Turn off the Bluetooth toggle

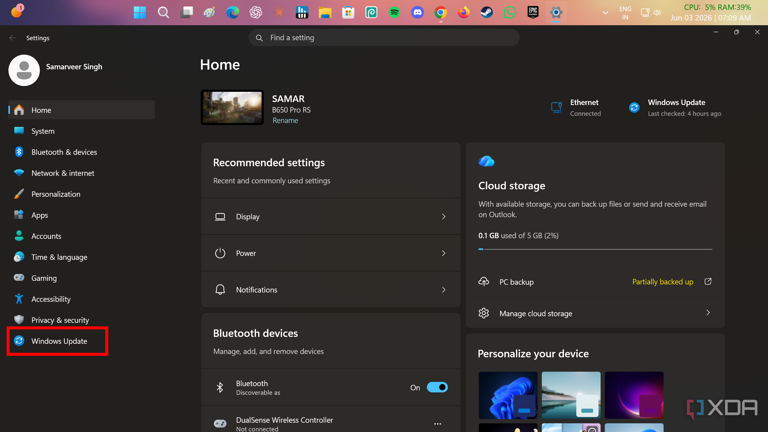coord(437,387)
